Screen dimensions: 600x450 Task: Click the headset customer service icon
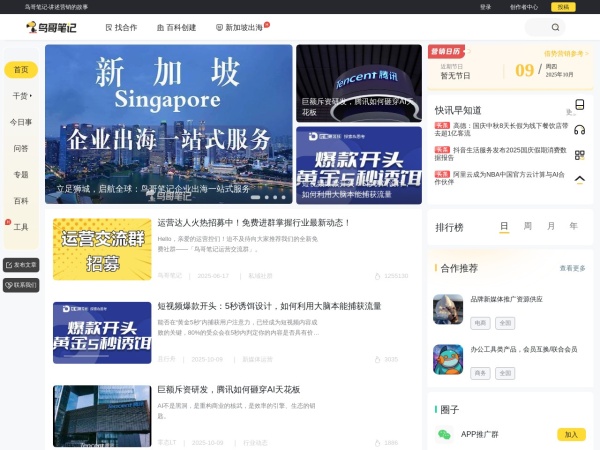[579, 130]
